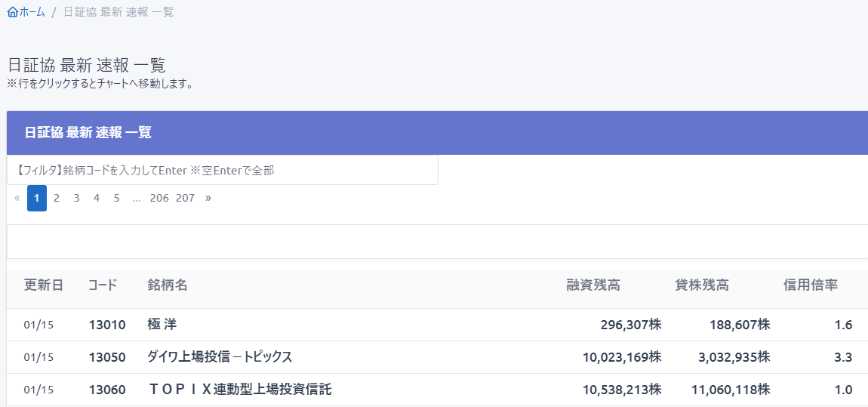This screenshot has width=868, height=407.
Task: Click the 更新日 column header
Action: point(44,285)
